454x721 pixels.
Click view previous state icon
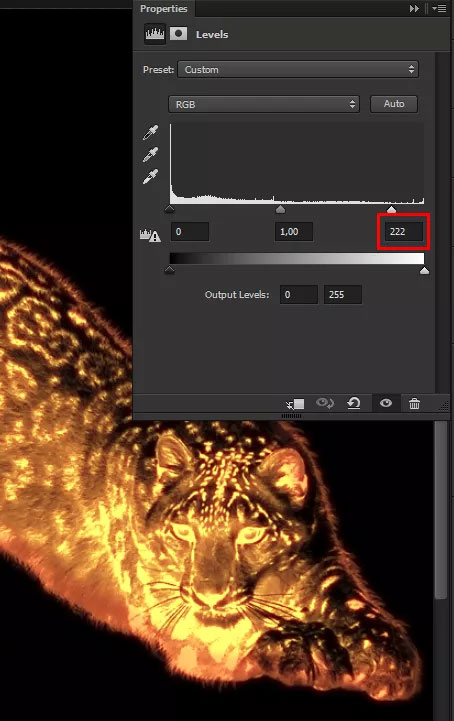click(x=325, y=403)
